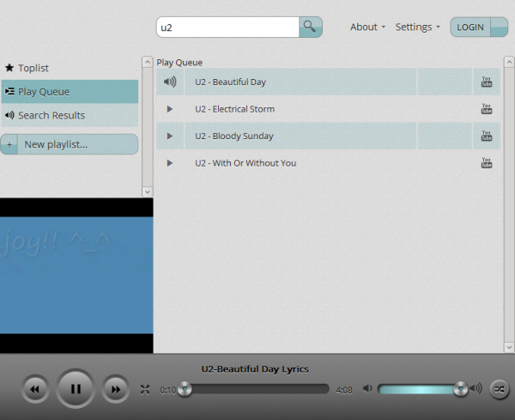Skip to previous track
Screen dimensions: 515x420
tap(35, 389)
